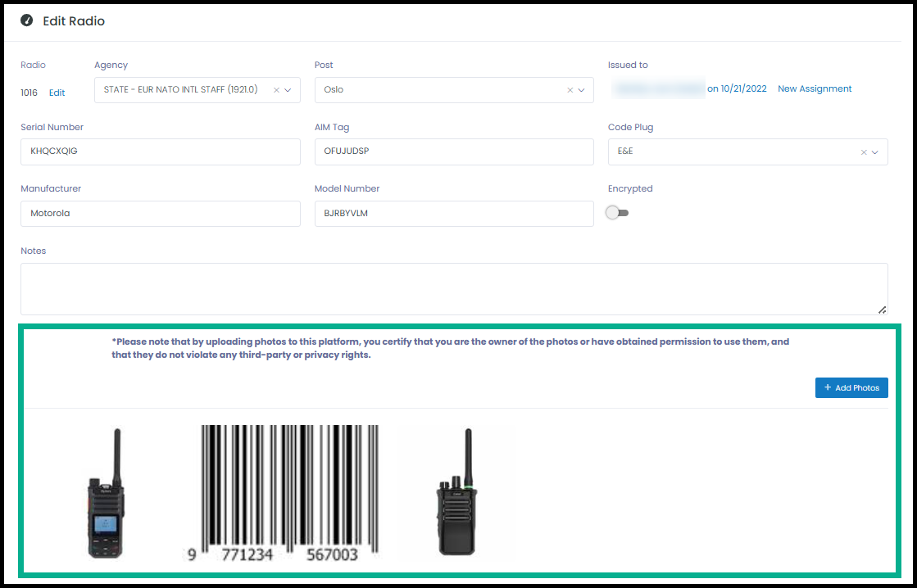Toggle the Encrypted switch
This screenshot has height=588, width=917.
[x=617, y=213]
